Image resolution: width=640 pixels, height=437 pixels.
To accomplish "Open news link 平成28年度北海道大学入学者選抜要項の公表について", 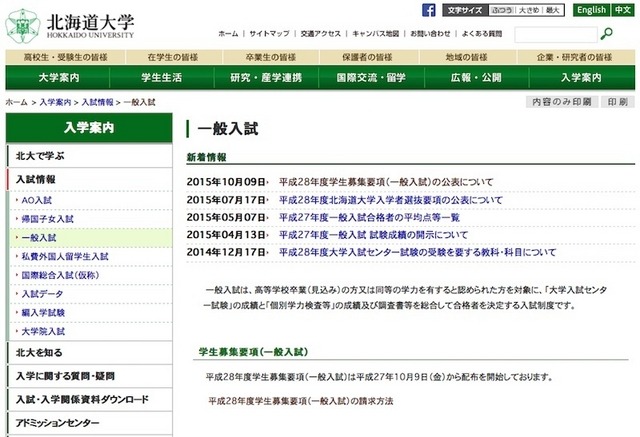I will (x=391, y=200).
